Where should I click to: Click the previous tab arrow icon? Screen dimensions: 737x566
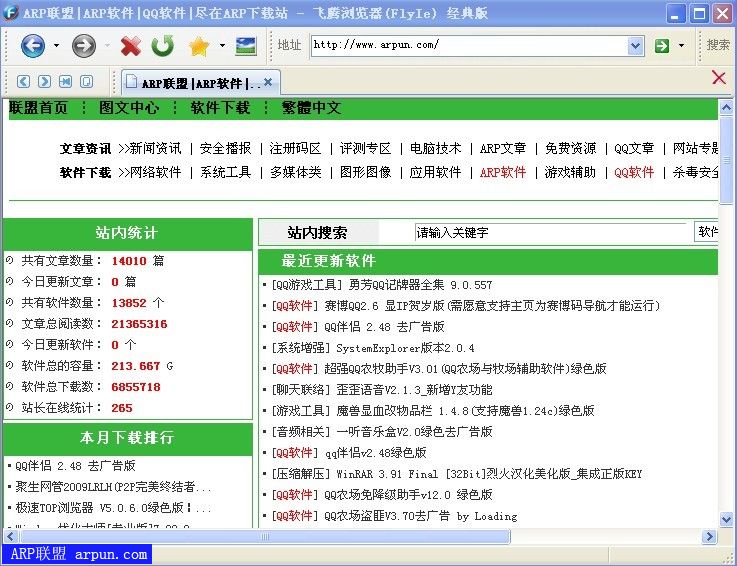23,82
